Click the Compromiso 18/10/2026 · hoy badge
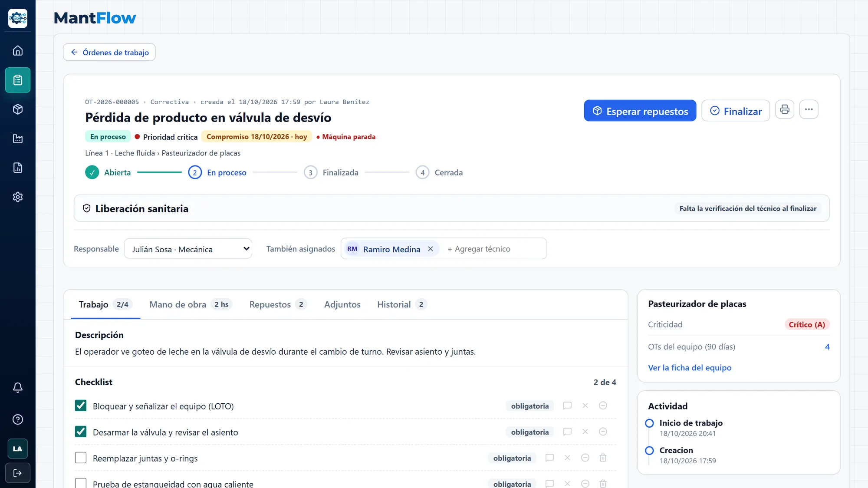868x488 pixels. click(x=256, y=137)
